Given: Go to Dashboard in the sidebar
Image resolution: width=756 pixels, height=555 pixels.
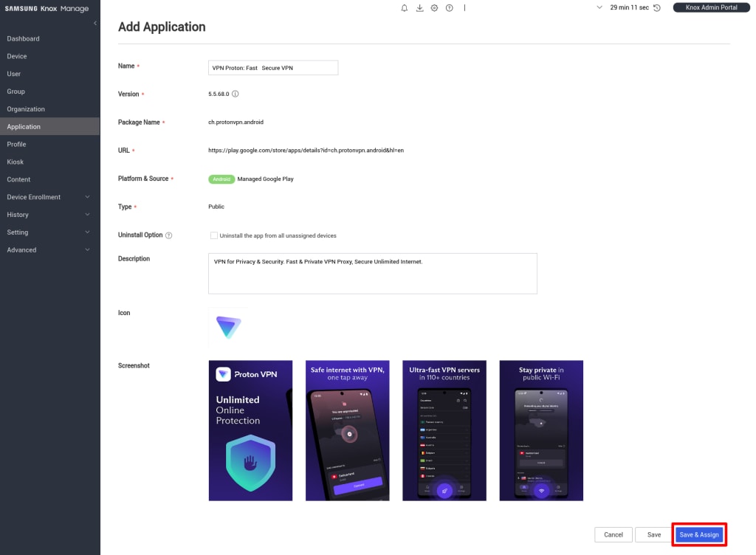Looking at the screenshot, I should 49,38.
